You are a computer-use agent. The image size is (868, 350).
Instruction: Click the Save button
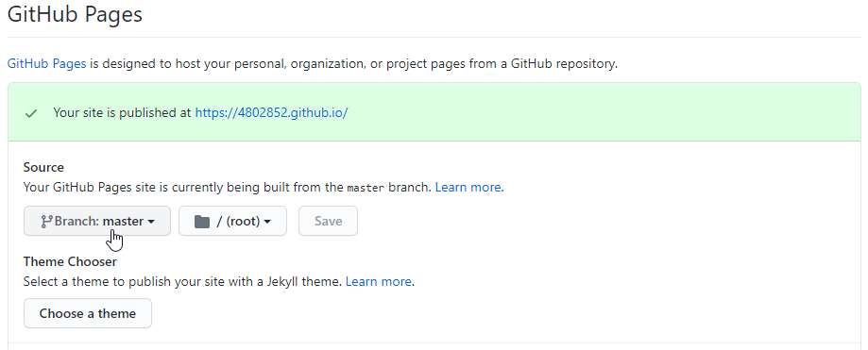pos(329,221)
